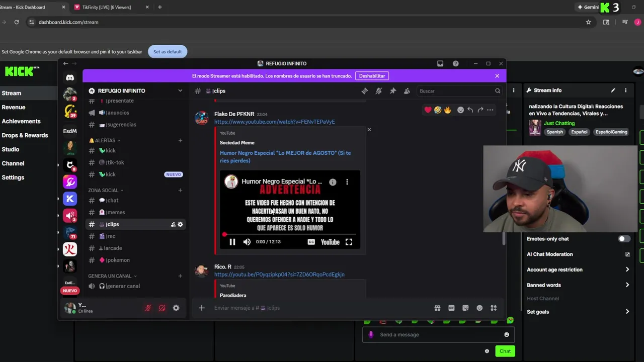Add channel to ZONA SOCIAL category
Viewport: 644px width, 362px height.
[180, 190]
